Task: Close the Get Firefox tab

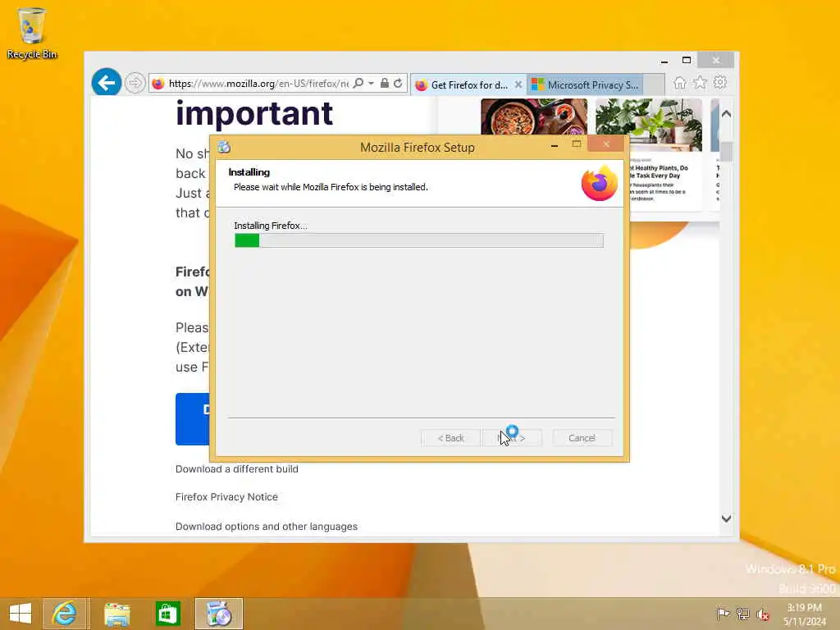Action: tap(518, 84)
